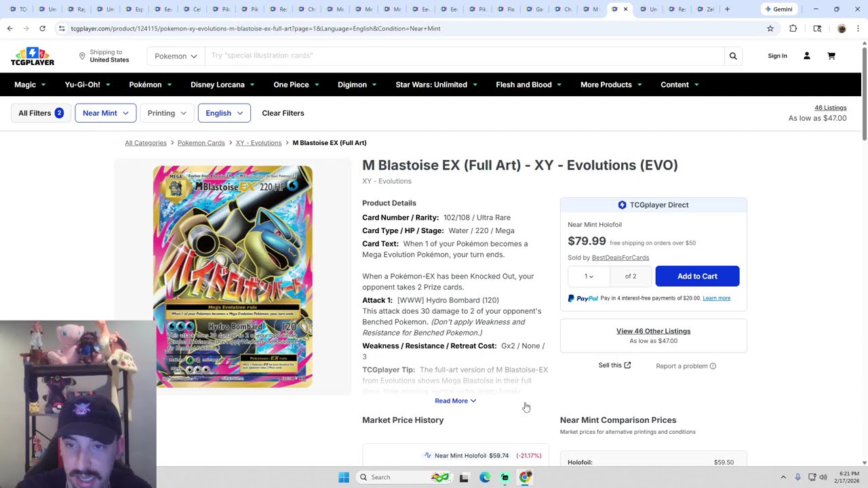Click the TCGplayer logo
Screen dimensions: 868x488
(x=32, y=56)
